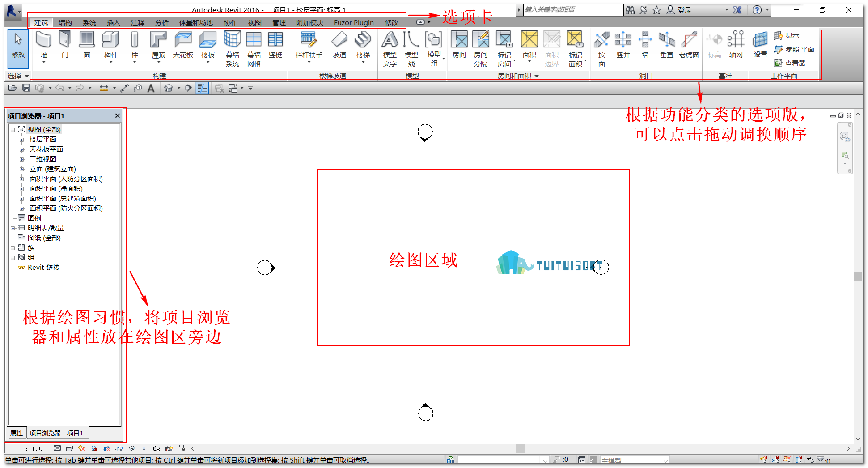Click the 设置 work plane tool
The width and height of the screenshot is (868, 468).
tap(760, 45)
